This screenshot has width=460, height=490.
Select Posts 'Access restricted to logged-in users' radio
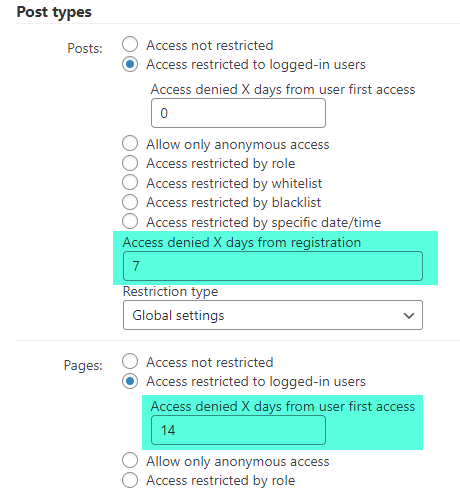tap(130, 64)
